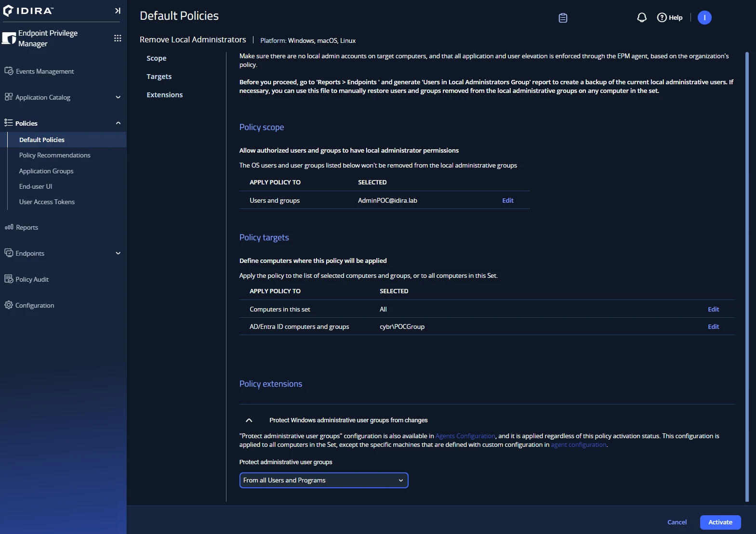
Task: Open agent configuration link
Action: point(579,444)
